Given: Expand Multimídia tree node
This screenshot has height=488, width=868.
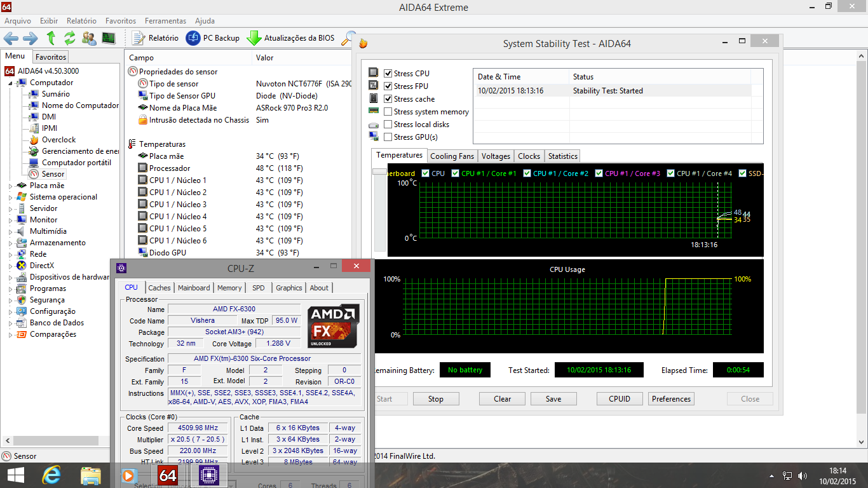Looking at the screenshot, I should tap(10, 231).
